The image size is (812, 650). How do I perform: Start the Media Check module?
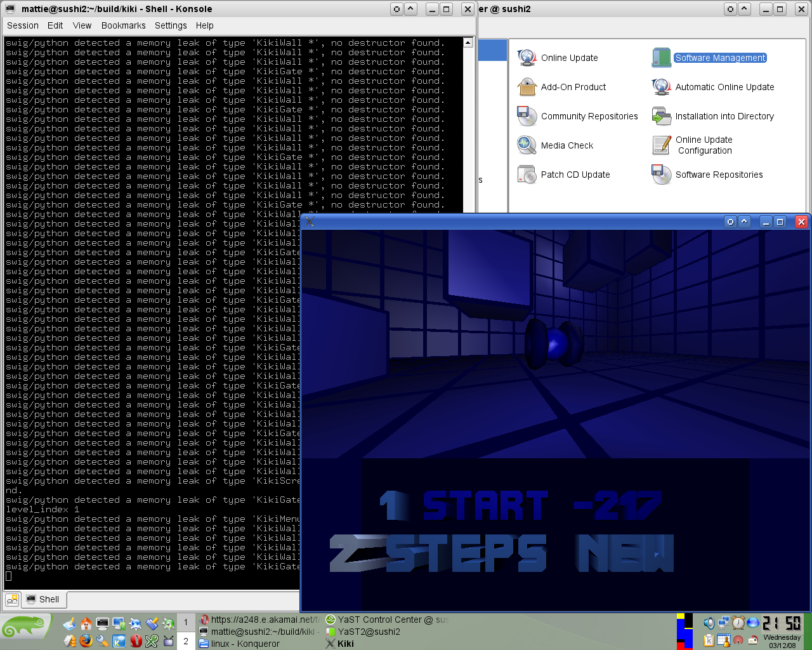555,145
